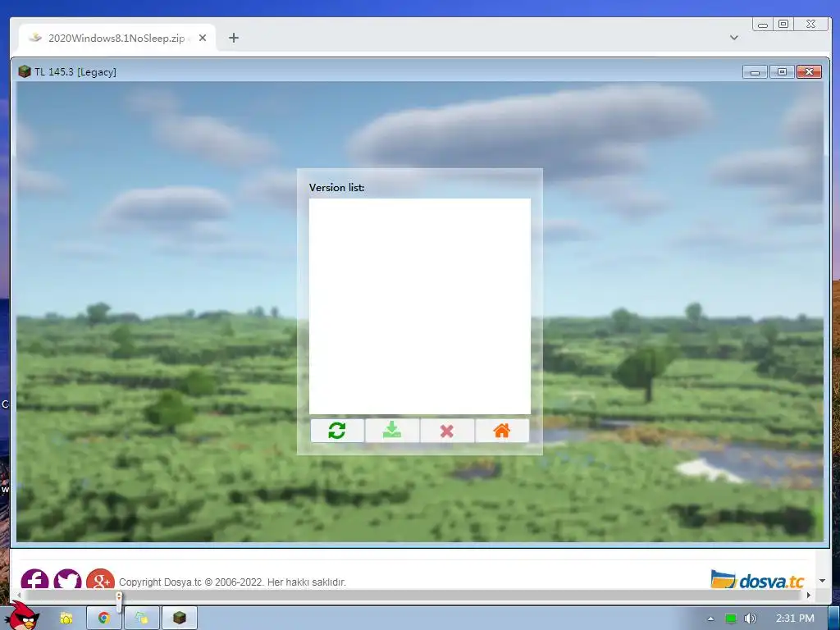The height and width of the screenshot is (630, 840).
Task: Click the TL launcher title bar block icon
Action: tap(24, 72)
